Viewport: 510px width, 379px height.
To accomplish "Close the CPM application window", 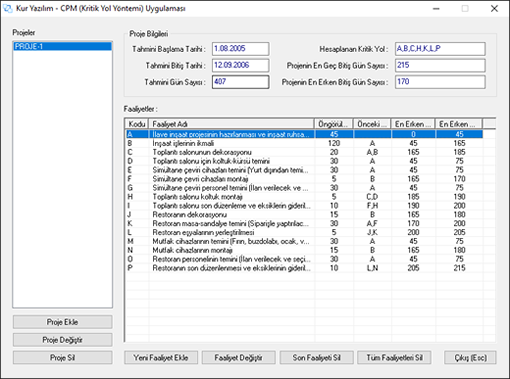I will click(x=494, y=9).
